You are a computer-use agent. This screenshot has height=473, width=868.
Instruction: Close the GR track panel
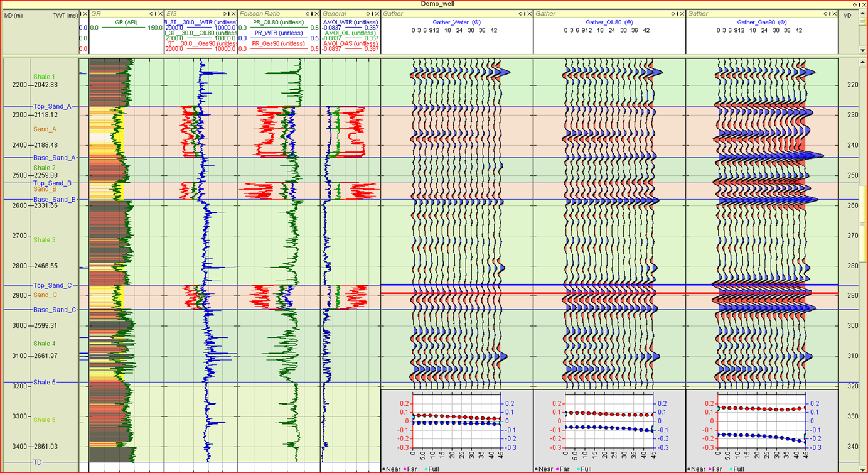[161, 13]
